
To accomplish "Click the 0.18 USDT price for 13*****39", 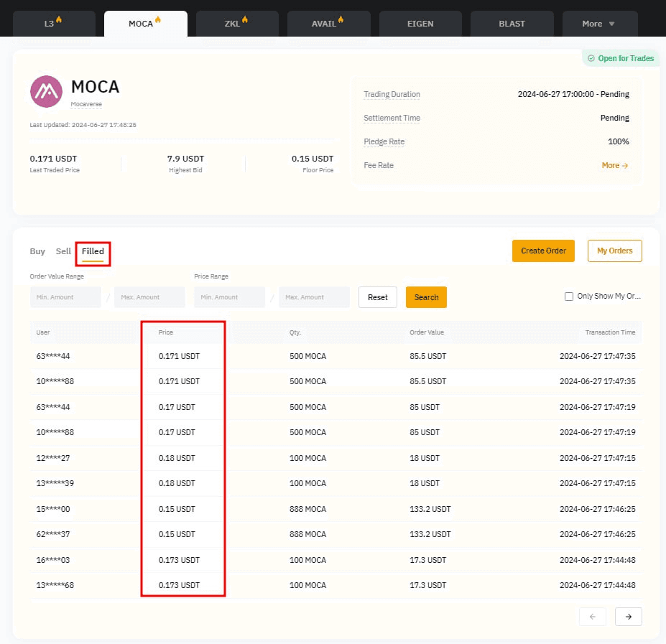I will tap(177, 483).
